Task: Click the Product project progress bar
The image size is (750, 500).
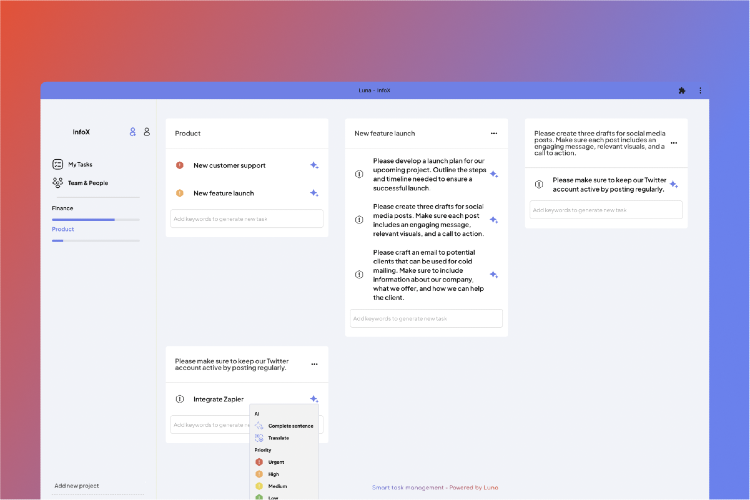Action: (96, 241)
